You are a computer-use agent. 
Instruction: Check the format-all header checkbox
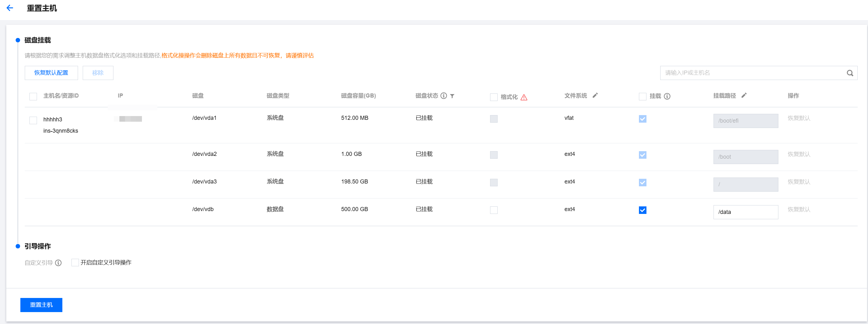point(494,97)
